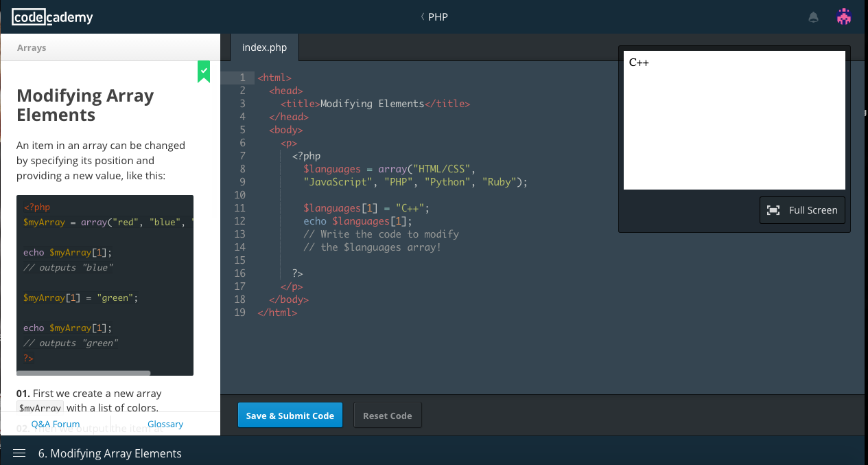Click line number 11 in gutter
Screen dimensions: 868x465
[x=239, y=208]
